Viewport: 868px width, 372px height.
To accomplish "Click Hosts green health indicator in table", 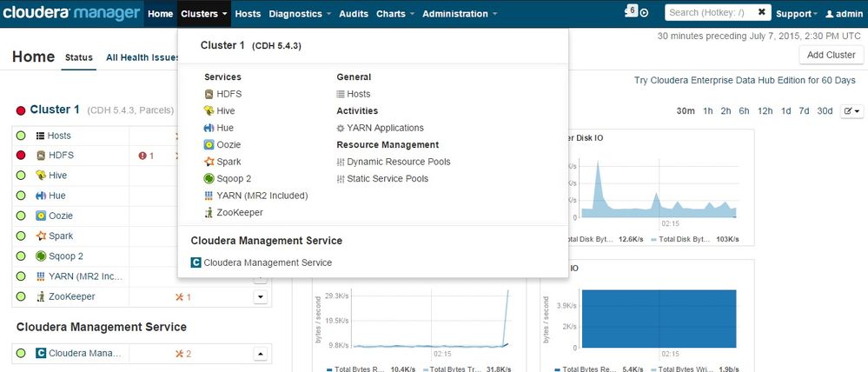I will pos(21,136).
